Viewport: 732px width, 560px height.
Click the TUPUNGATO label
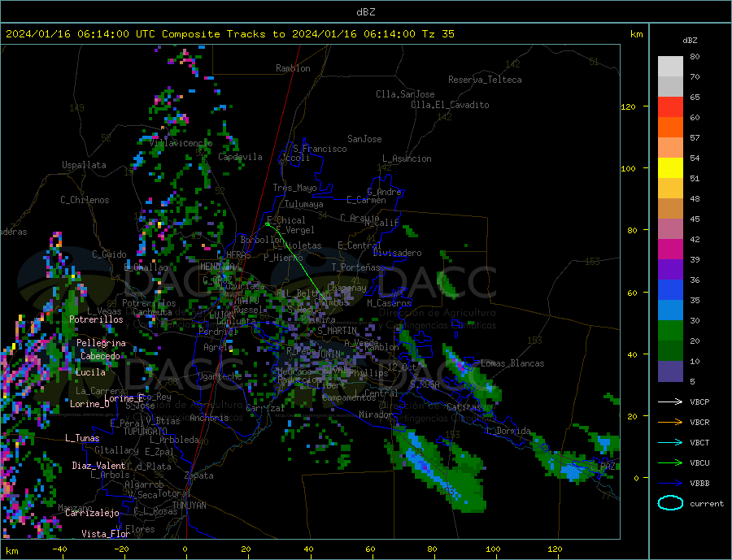pos(146,432)
